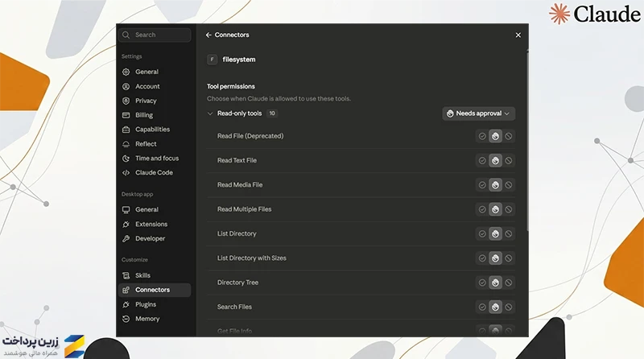Click the back arrow beside Connectors
The image size is (644, 359).
[x=208, y=35]
